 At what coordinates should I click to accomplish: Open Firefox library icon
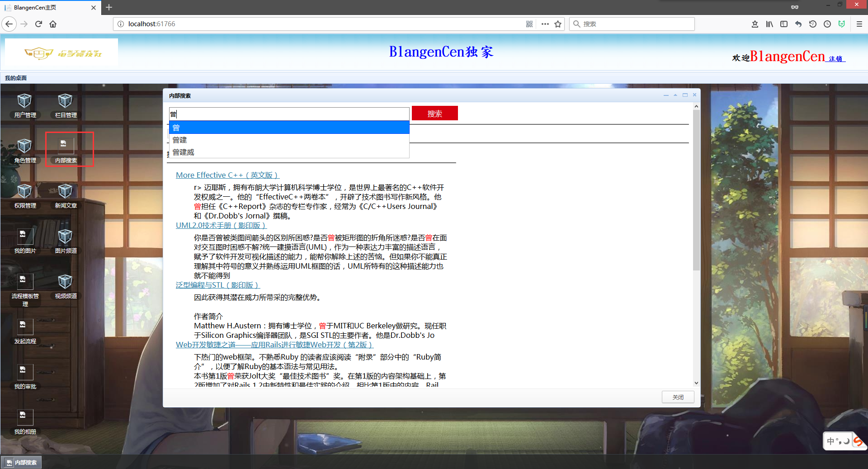(x=769, y=24)
